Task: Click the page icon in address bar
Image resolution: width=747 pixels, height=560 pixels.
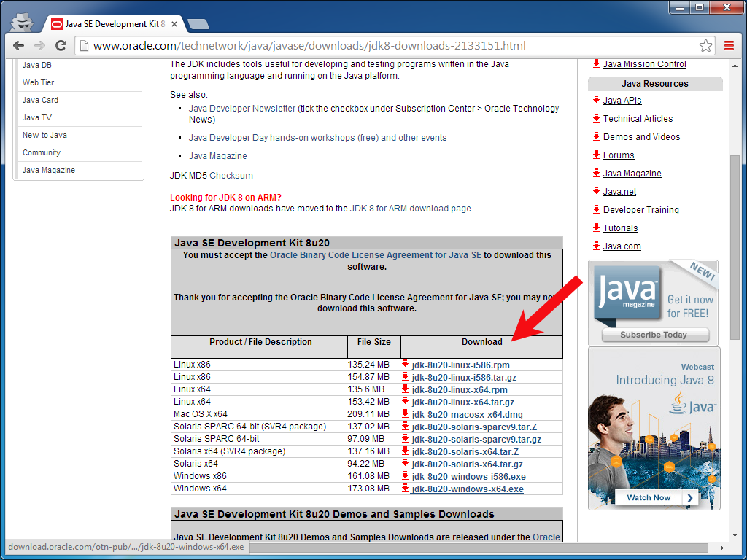Action: point(84,46)
